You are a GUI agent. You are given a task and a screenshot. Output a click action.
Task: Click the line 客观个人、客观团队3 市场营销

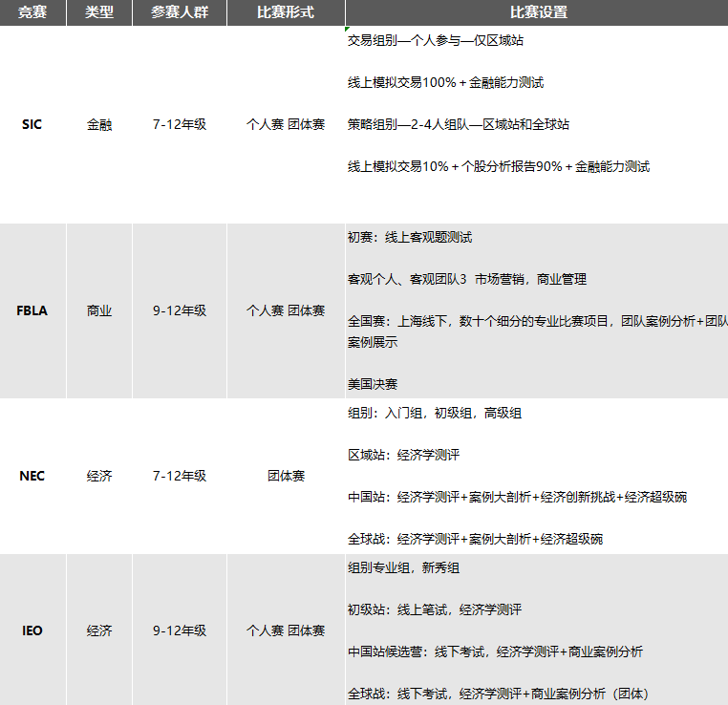click(467, 279)
